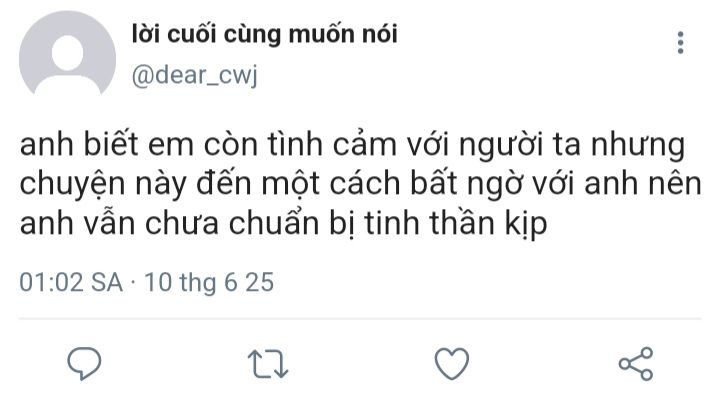Screen dimensions: 720x407
Task: Open the three-dot more options menu
Action: 681,43
